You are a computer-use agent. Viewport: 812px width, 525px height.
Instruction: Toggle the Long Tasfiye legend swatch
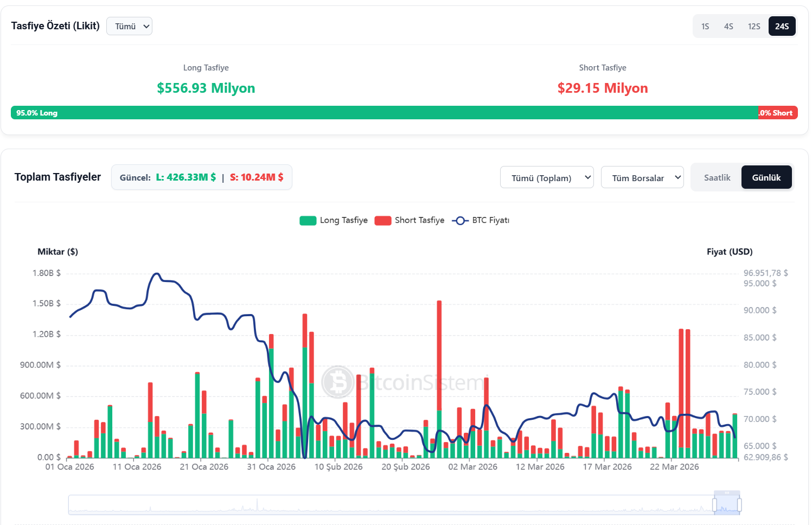pos(308,221)
